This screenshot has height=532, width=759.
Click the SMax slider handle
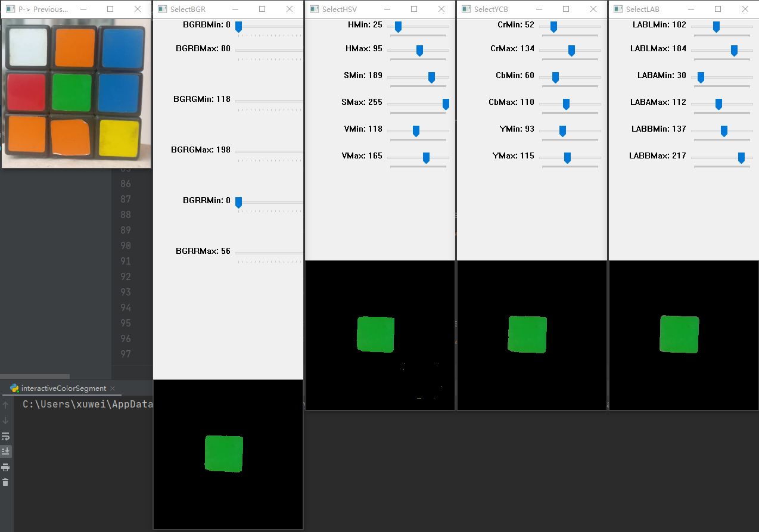tap(446, 104)
